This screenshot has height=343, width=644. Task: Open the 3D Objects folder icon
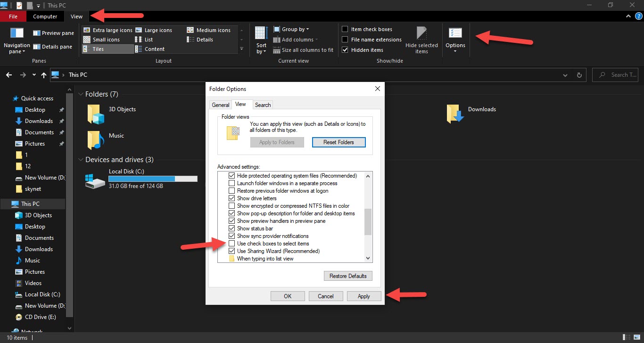(x=96, y=114)
